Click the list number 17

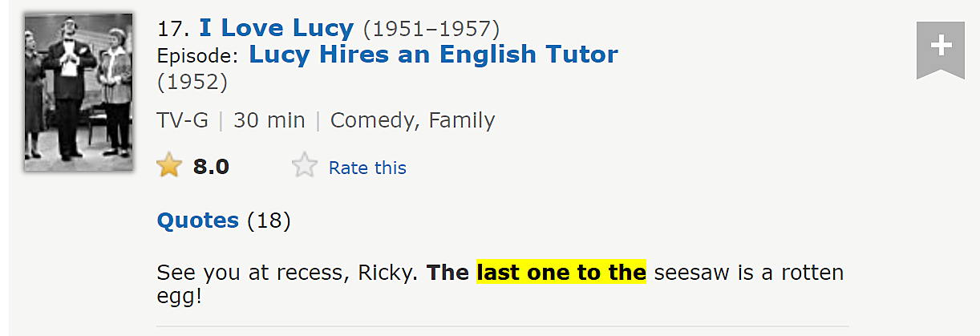(x=174, y=29)
